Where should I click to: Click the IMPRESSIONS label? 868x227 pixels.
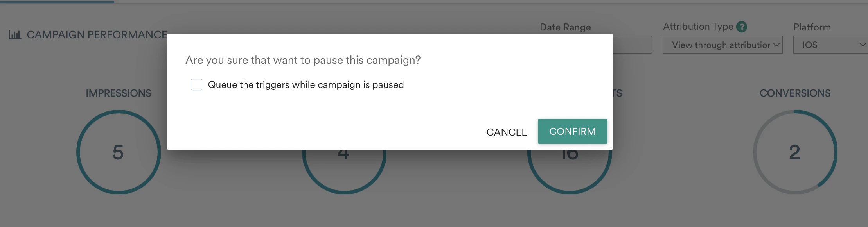point(118,93)
